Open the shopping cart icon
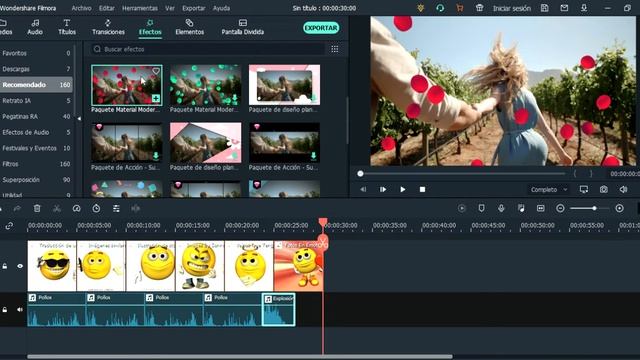Screen dimensions: 640x360 point(460,8)
